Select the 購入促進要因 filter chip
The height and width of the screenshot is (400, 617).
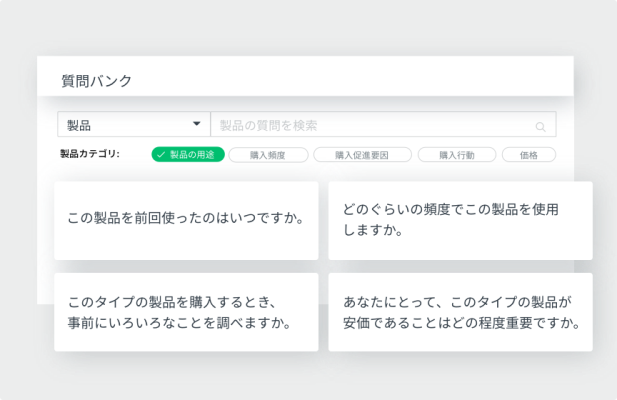click(x=362, y=155)
